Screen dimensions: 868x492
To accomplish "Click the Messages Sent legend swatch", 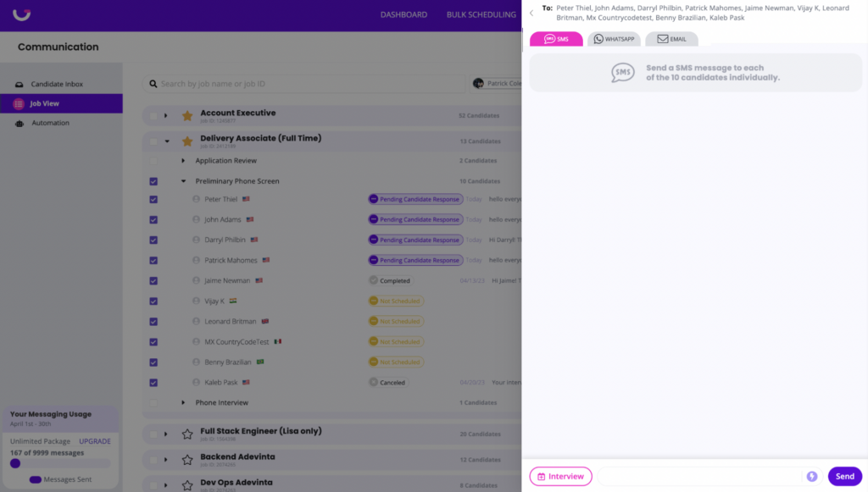I will pos(36,479).
